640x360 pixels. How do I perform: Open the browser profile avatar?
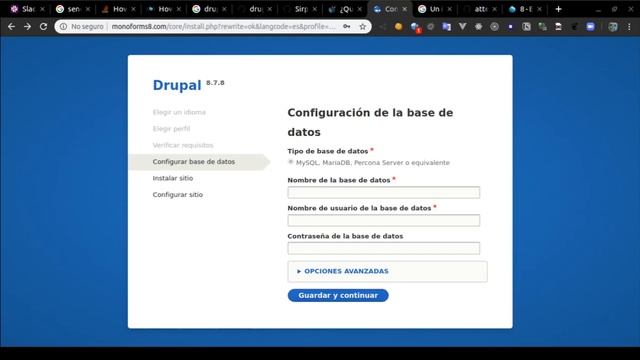613,27
